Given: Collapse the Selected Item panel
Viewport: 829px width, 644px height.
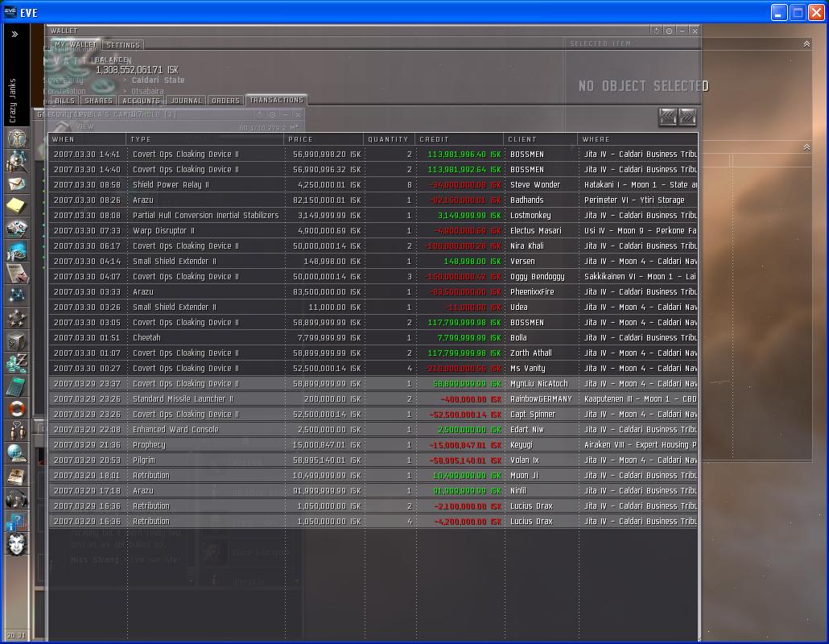Looking at the screenshot, I should click(x=806, y=44).
